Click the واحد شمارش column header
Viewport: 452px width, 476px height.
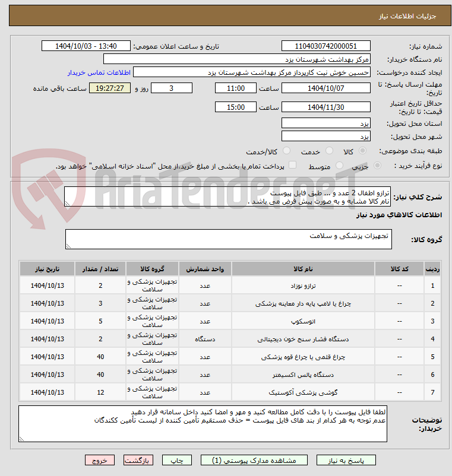(205, 269)
